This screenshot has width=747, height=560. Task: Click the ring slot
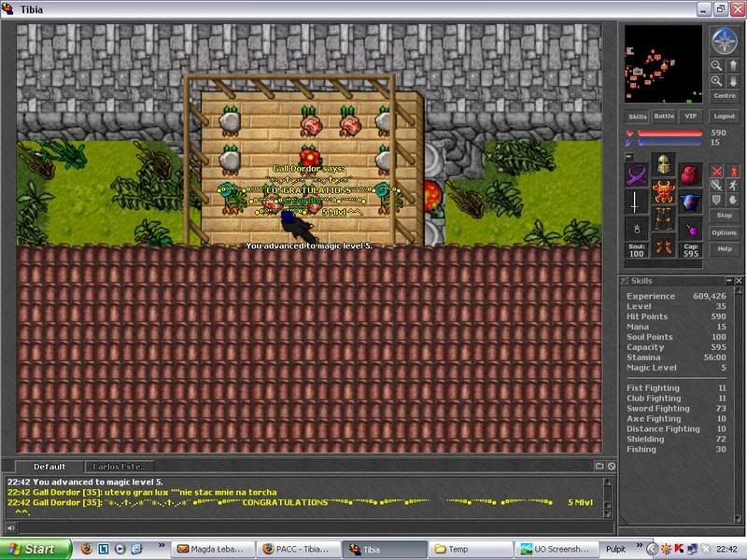click(x=637, y=229)
